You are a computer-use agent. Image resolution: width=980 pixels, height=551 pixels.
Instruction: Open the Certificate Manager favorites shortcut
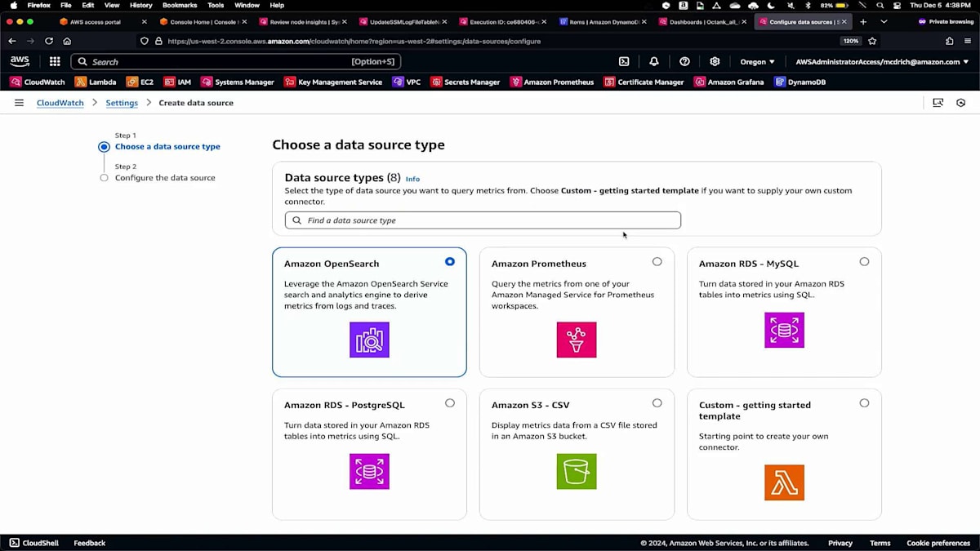pos(644,82)
